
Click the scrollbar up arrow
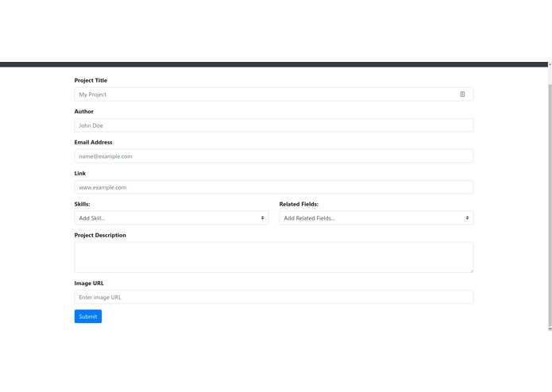(x=550, y=64)
